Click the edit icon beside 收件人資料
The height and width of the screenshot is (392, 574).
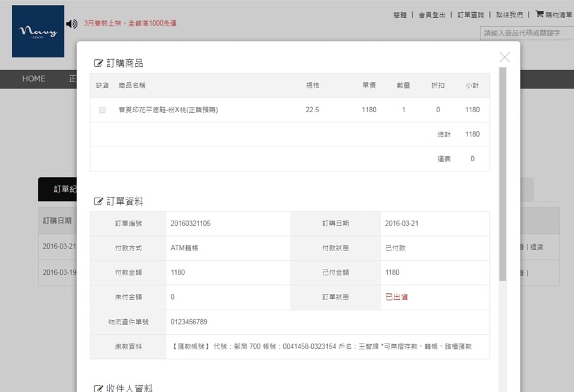click(x=98, y=388)
